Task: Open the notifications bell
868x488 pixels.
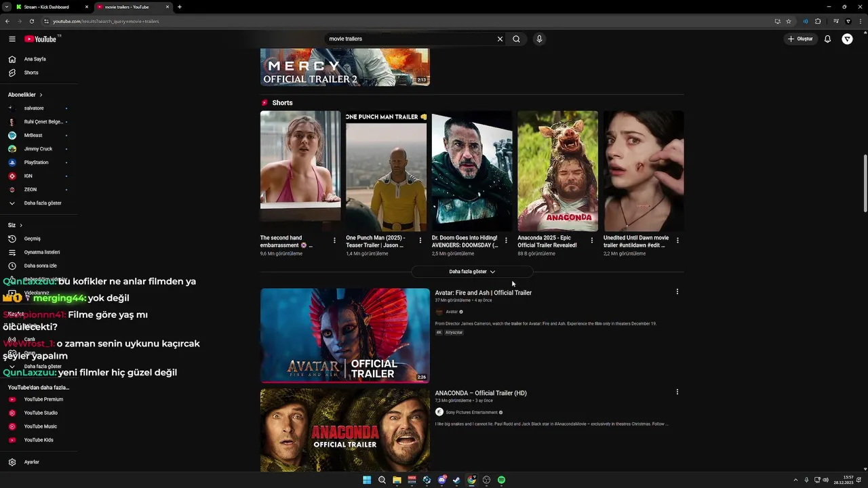Action: tap(827, 39)
